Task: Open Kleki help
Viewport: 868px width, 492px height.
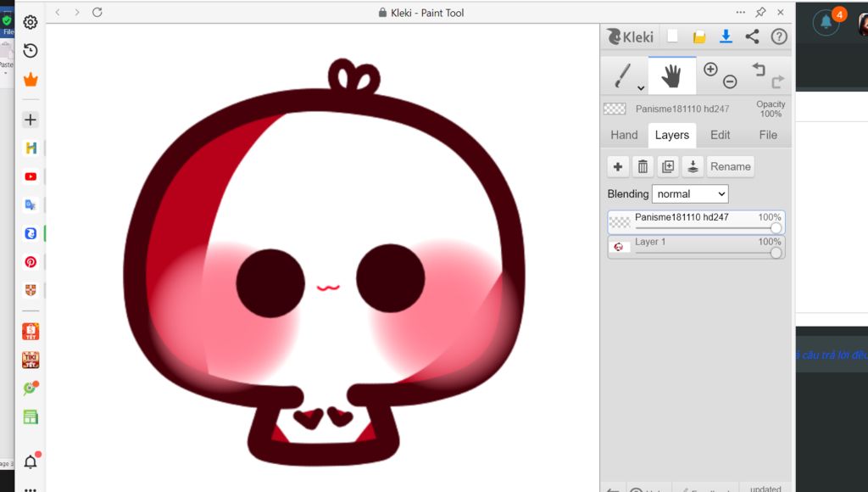Action: tap(779, 36)
